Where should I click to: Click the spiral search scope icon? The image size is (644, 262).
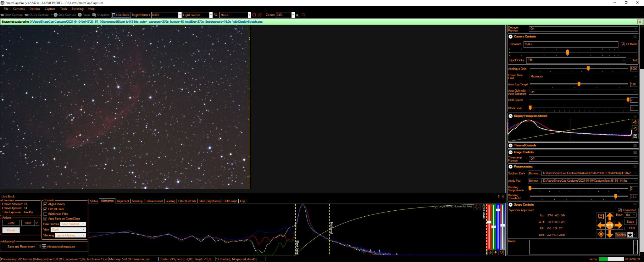[601, 216]
